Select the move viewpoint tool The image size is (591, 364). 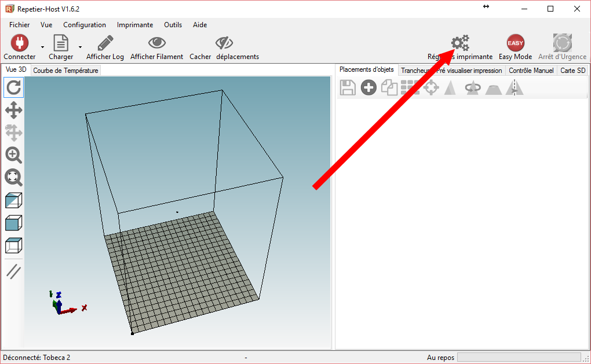[x=13, y=111]
